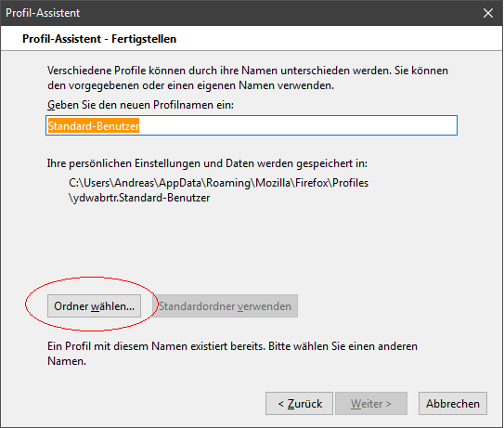This screenshot has width=504, height=428.
Task: Click the den vorgegebenen oder einen eigenen Namen line
Action: (191, 85)
